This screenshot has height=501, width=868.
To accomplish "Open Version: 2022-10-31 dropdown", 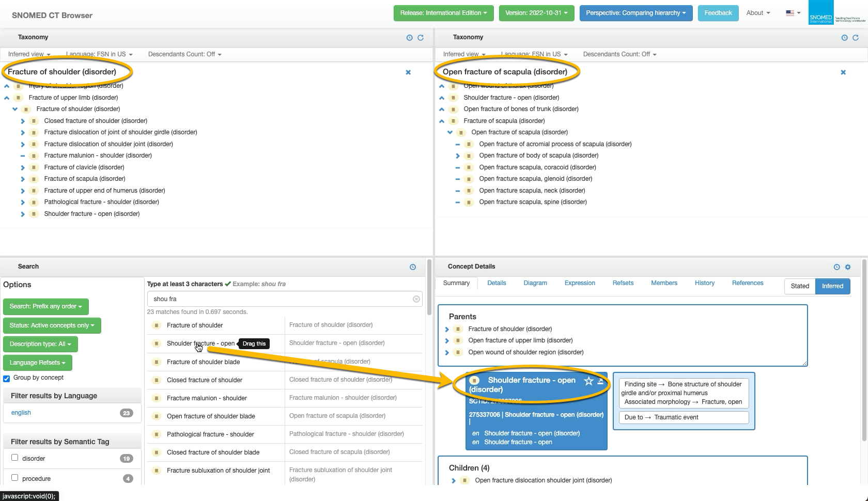I will click(536, 13).
